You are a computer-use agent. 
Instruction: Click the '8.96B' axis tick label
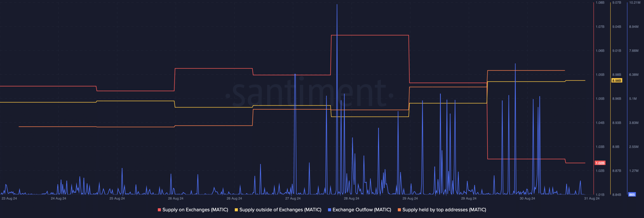click(617, 99)
